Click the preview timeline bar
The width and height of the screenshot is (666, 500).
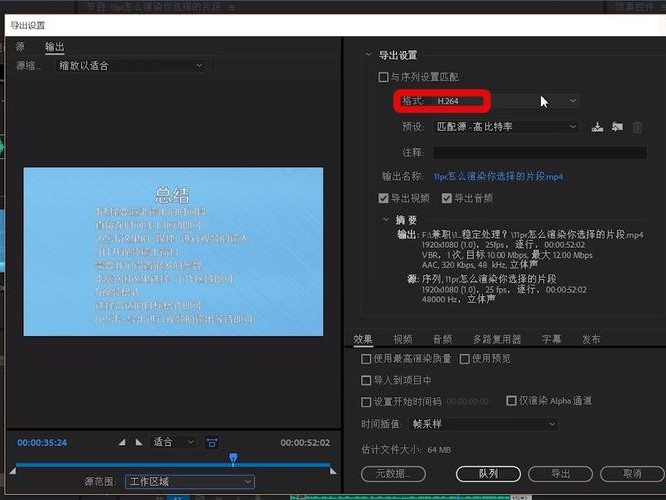[x=173, y=465]
